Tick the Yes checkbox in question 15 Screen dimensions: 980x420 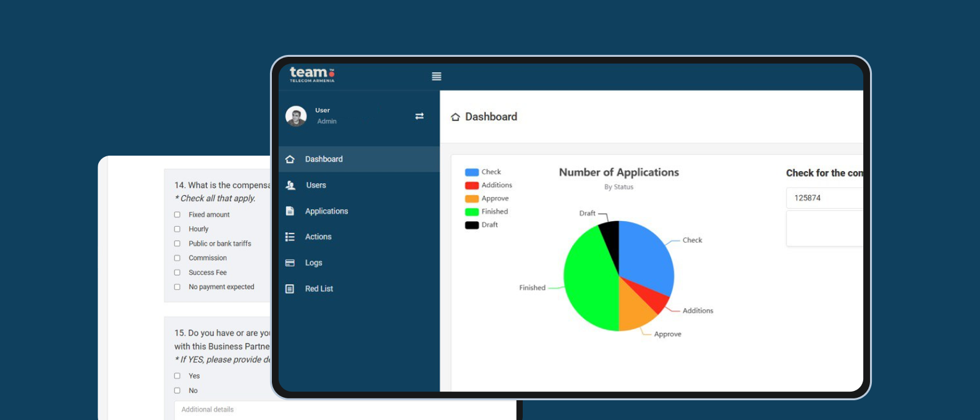point(177,376)
